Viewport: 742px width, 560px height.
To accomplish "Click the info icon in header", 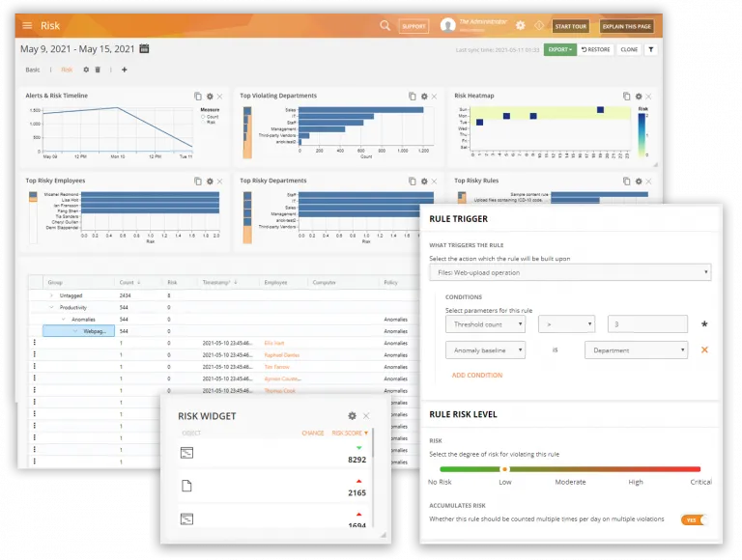I will pyautogui.click(x=538, y=25).
